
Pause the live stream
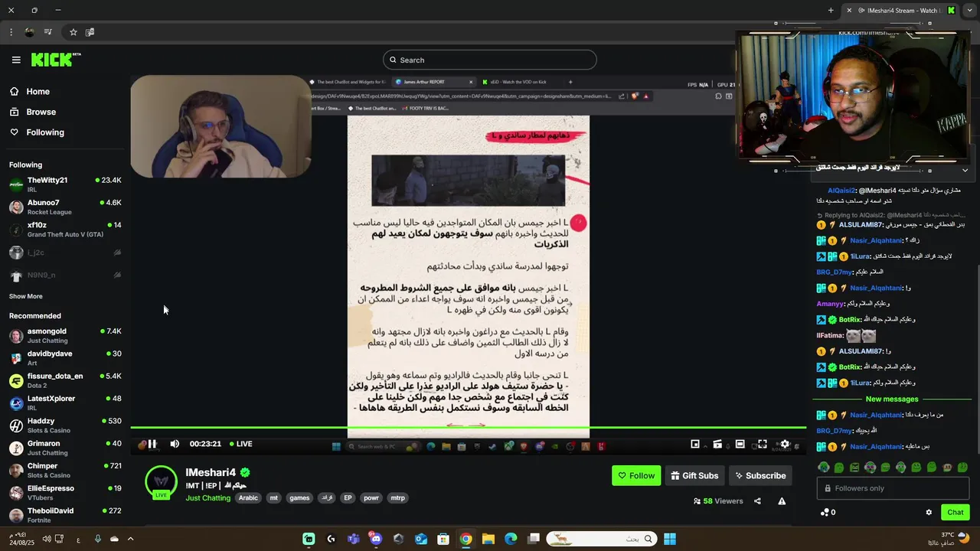tap(152, 444)
